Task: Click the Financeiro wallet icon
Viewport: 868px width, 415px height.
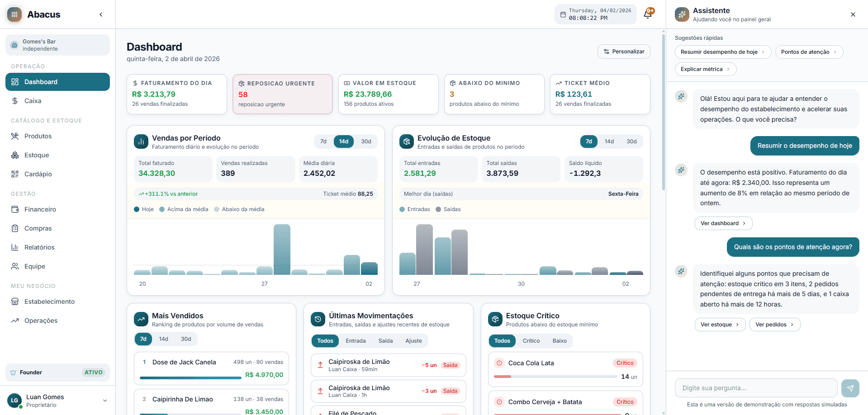Action: (x=15, y=209)
